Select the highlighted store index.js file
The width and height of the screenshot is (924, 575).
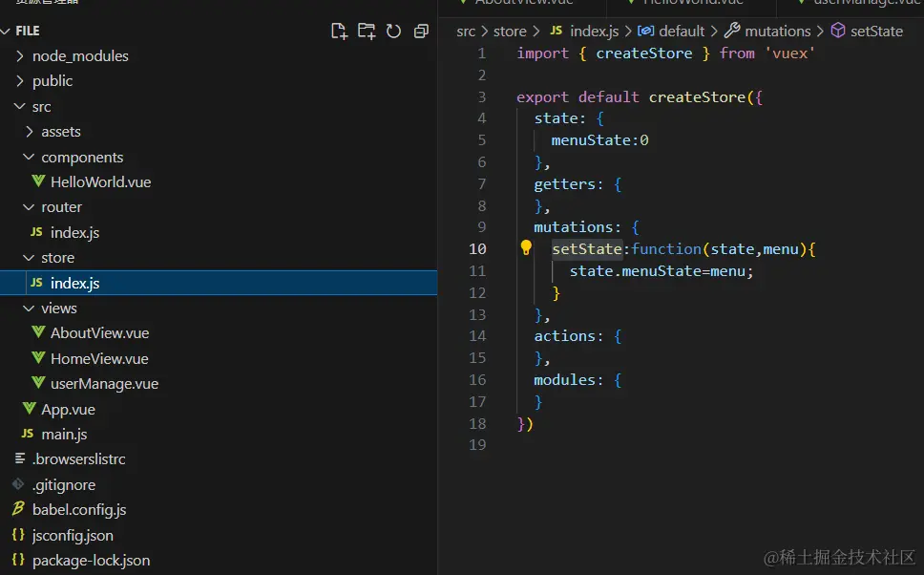point(219,283)
